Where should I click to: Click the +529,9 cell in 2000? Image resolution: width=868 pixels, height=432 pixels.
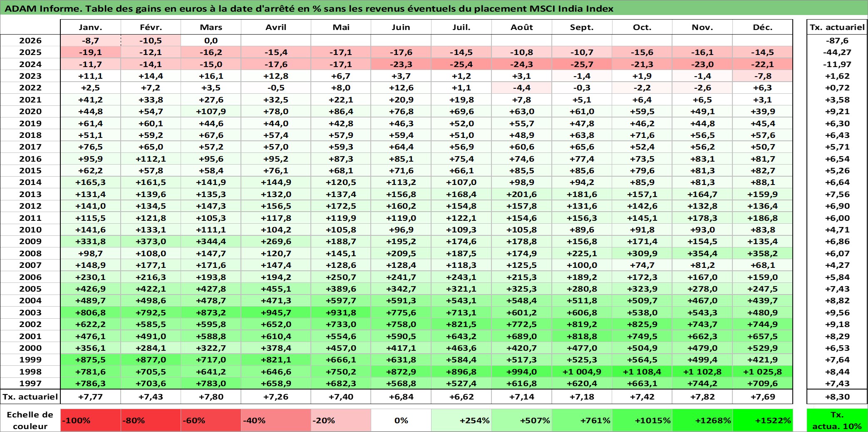(763, 348)
